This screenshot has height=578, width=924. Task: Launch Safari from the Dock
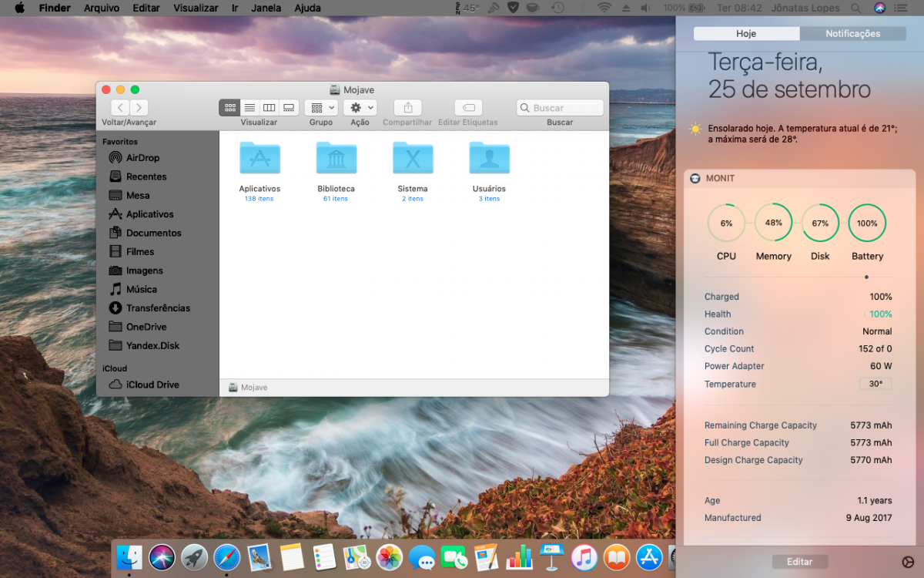(226, 557)
